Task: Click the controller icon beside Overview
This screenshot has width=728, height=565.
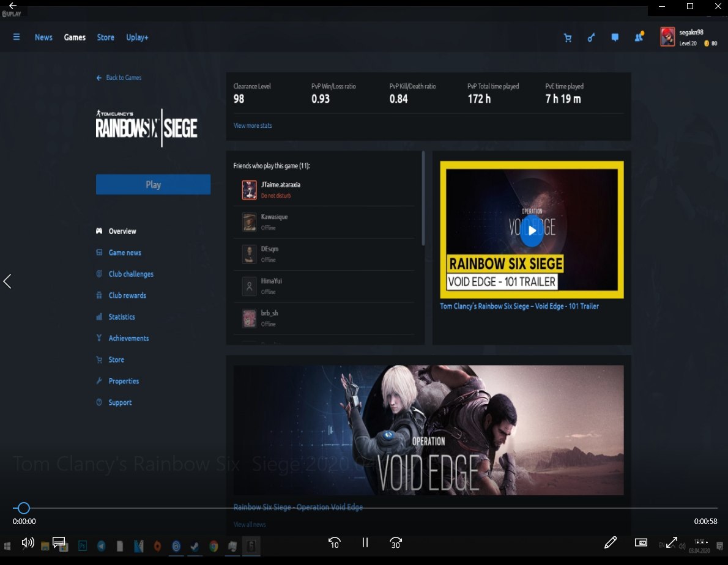Action: 99,231
